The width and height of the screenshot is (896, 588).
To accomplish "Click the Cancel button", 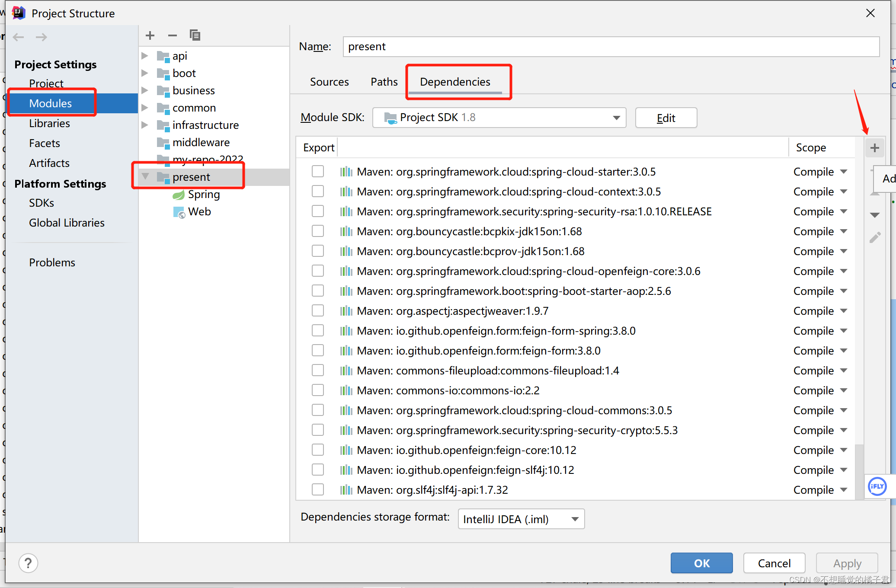I will click(x=774, y=563).
